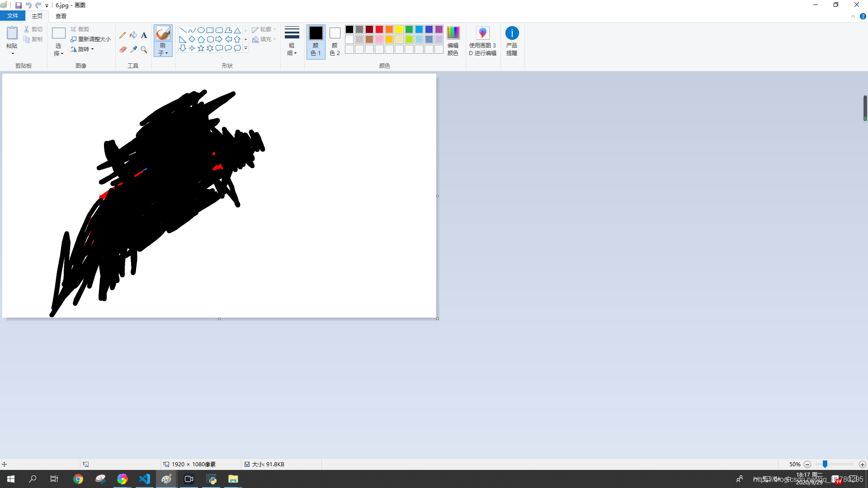Screen dimensions: 868x488
Task: Pick the yellow color swatch
Action: [399, 29]
